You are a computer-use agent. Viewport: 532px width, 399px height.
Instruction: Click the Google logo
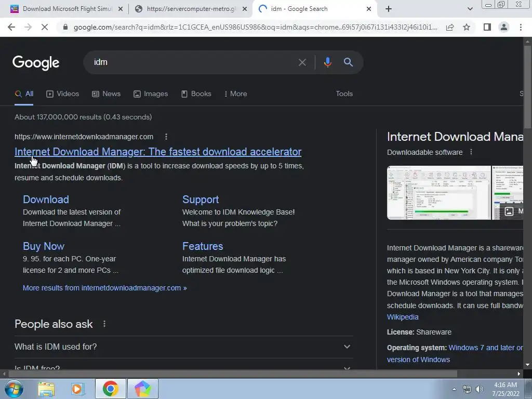click(x=36, y=63)
